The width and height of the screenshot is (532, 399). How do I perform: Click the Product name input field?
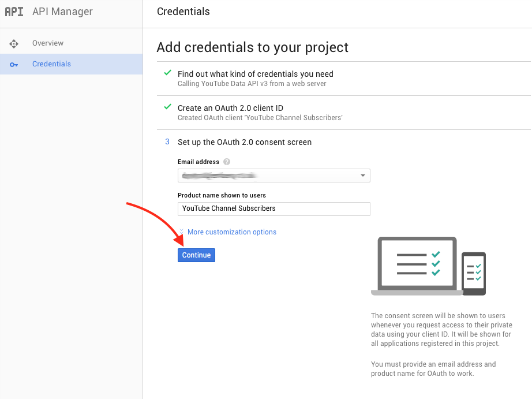click(x=274, y=209)
